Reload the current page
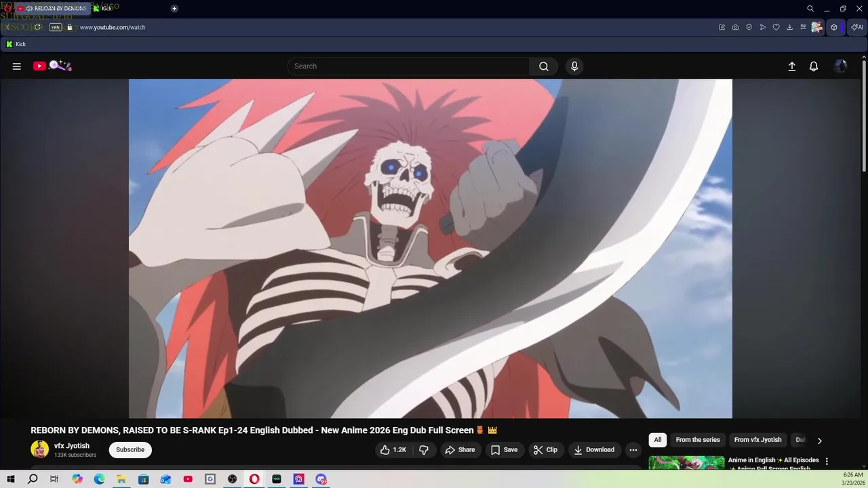The height and width of the screenshot is (488, 868). pos(37,27)
